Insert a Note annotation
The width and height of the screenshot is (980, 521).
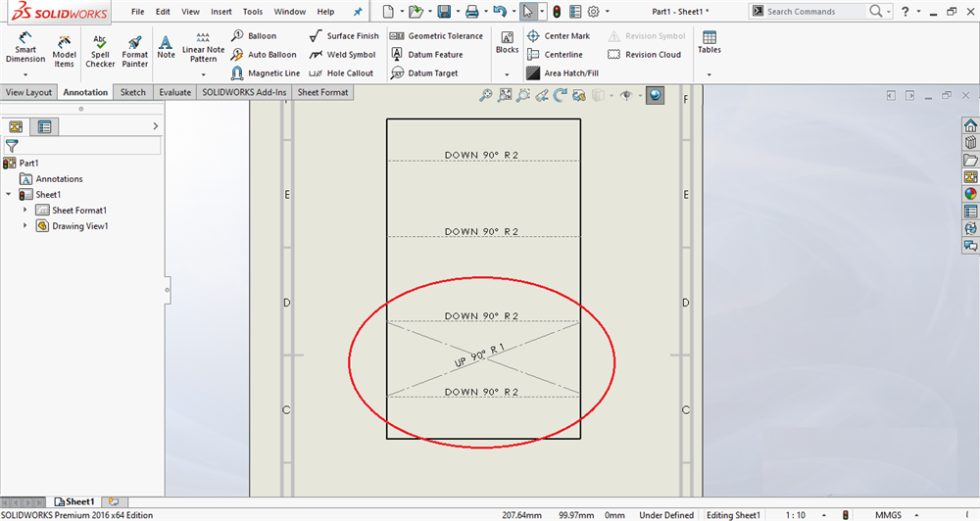[x=167, y=47]
